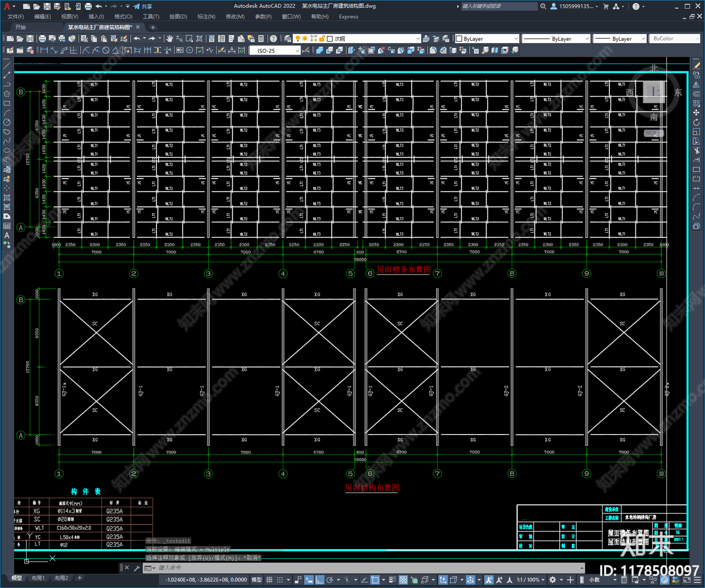Toggle lineweight display in status bar
Viewport: 705px width, 588px height.
click(x=392, y=580)
